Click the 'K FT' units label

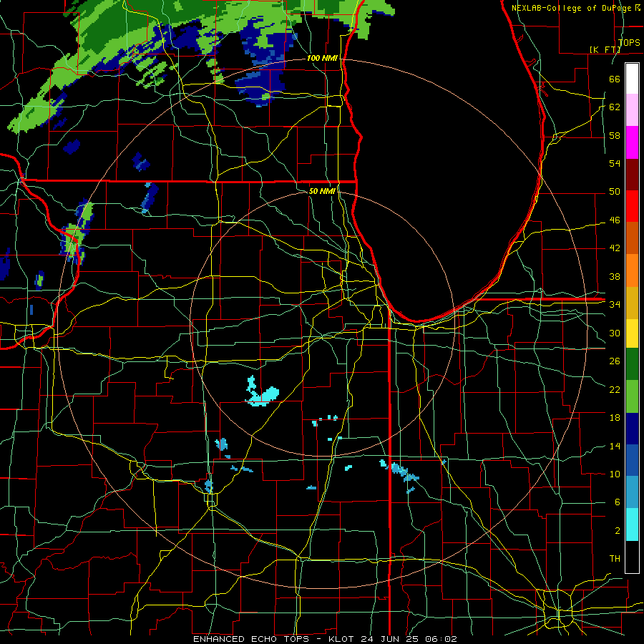605,49
